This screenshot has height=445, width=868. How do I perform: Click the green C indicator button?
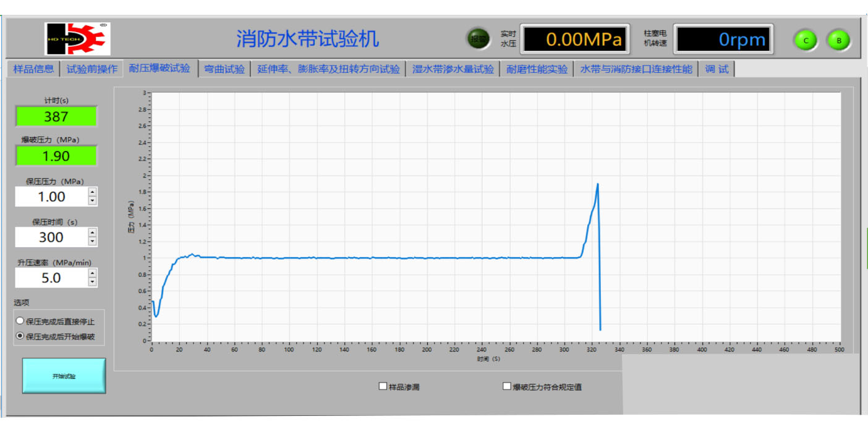click(806, 40)
